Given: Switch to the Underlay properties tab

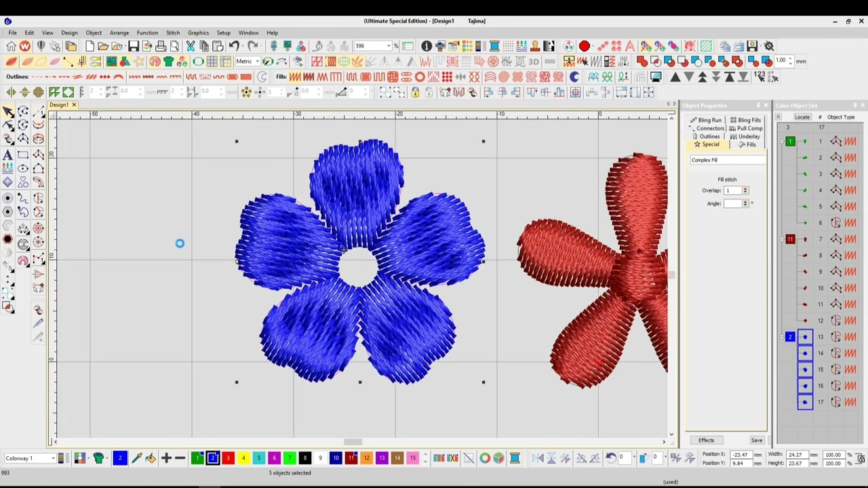Looking at the screenshot, I should tap(745, 136).
